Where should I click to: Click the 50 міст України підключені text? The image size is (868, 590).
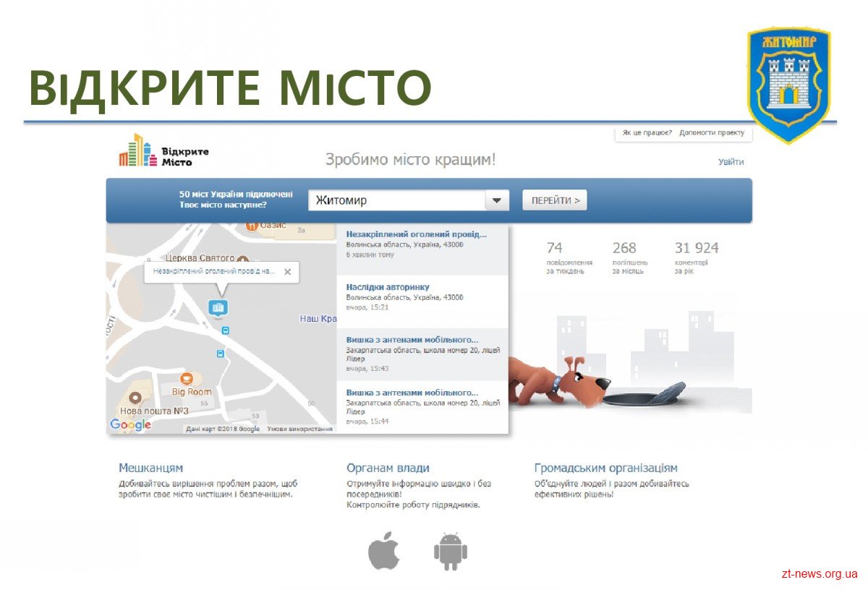coord(236,194)
